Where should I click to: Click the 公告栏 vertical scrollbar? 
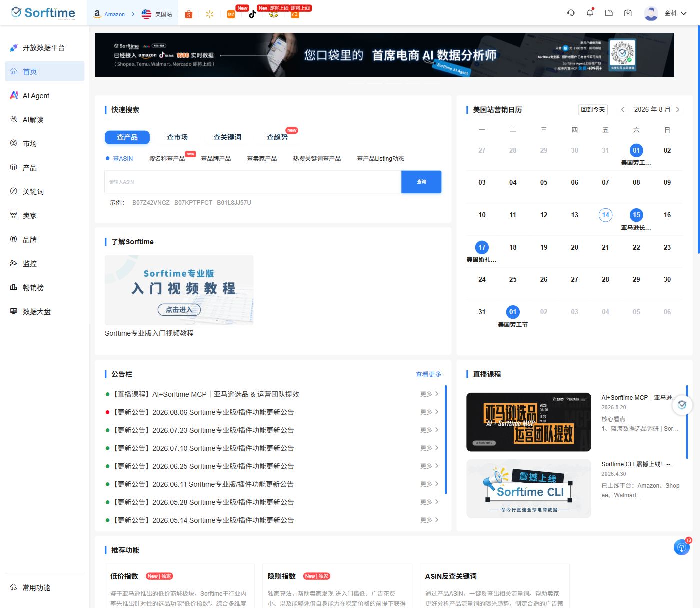[446, 439]
